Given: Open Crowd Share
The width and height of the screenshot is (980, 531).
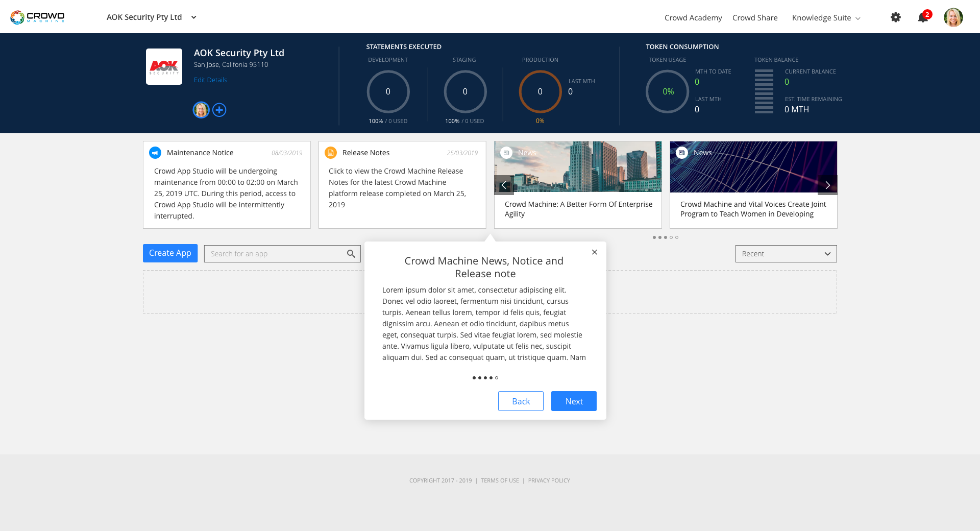Looking at the screenshot, I should point(755,18).
